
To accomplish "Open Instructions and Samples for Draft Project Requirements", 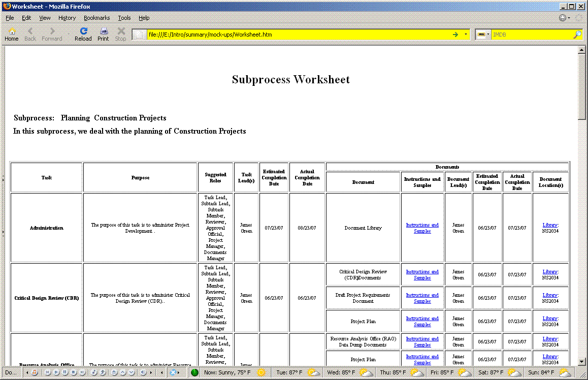I will tap(422, 298).
